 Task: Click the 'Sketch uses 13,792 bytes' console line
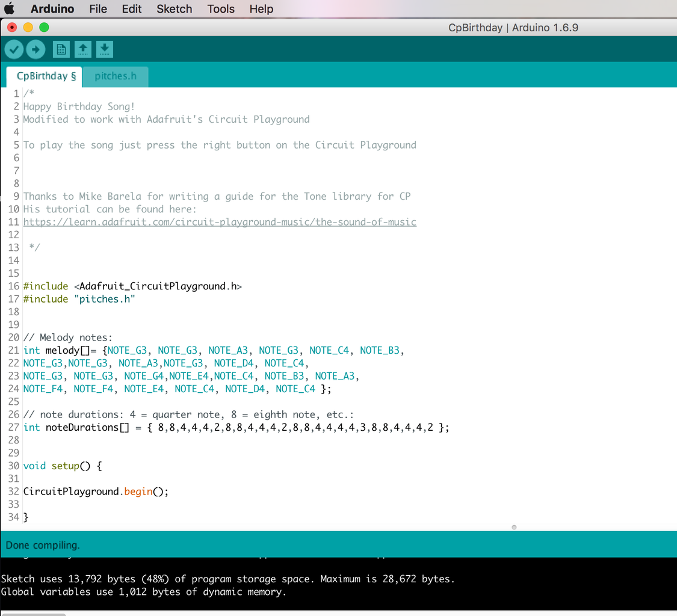tap(228, 579)
